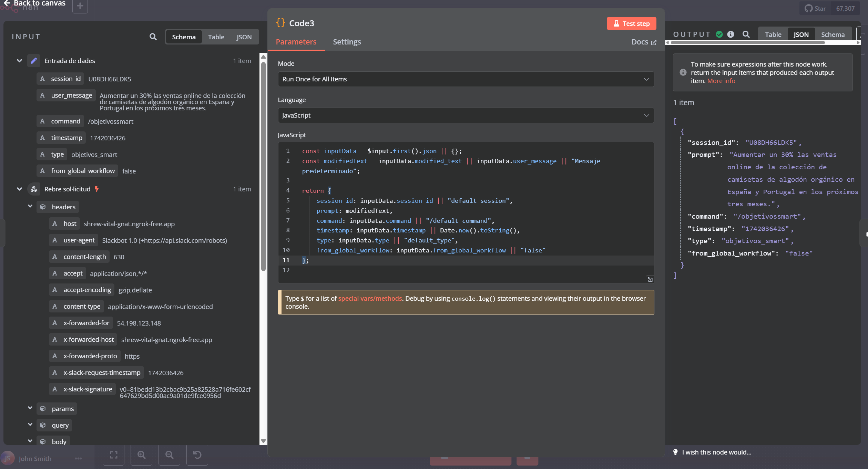Open the Settings tab
The width and height of the screenshot is (868, 469).
[x=347, y=42]
